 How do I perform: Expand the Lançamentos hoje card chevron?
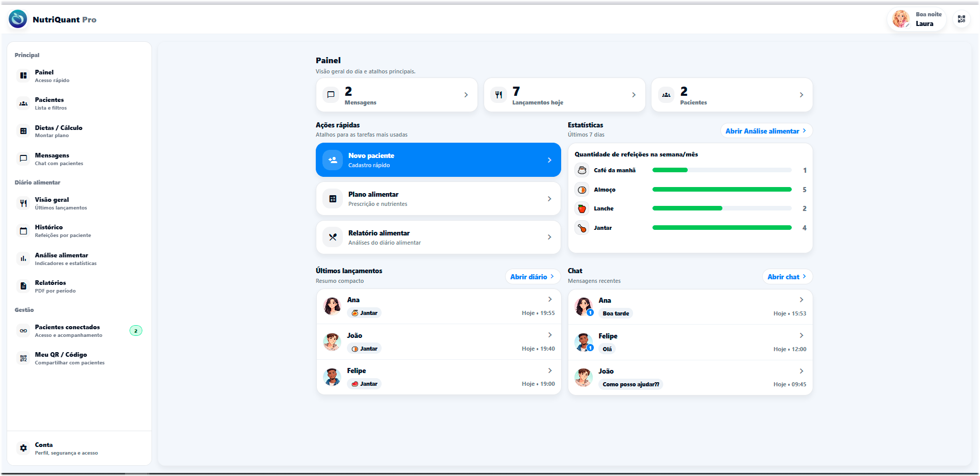point(634,95)
